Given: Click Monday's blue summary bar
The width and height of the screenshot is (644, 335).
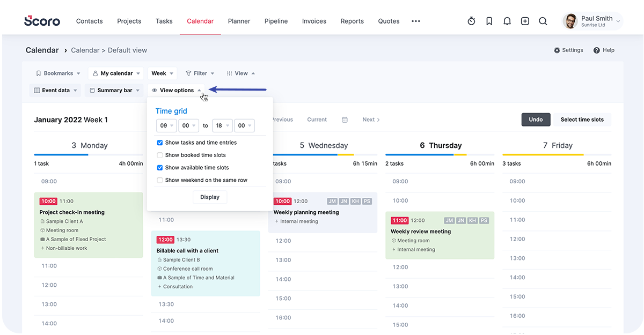Looking at the screenshot, I should coord(61,154).
